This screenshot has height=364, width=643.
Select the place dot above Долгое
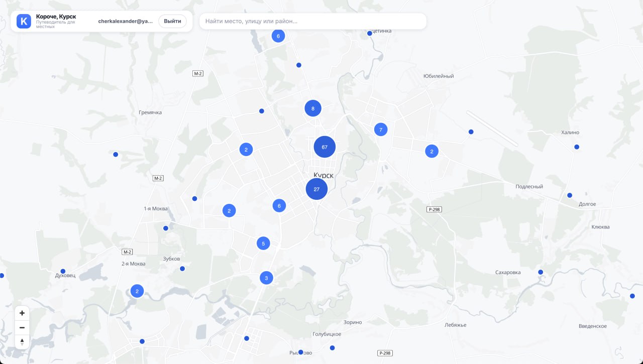click(570, 195)
